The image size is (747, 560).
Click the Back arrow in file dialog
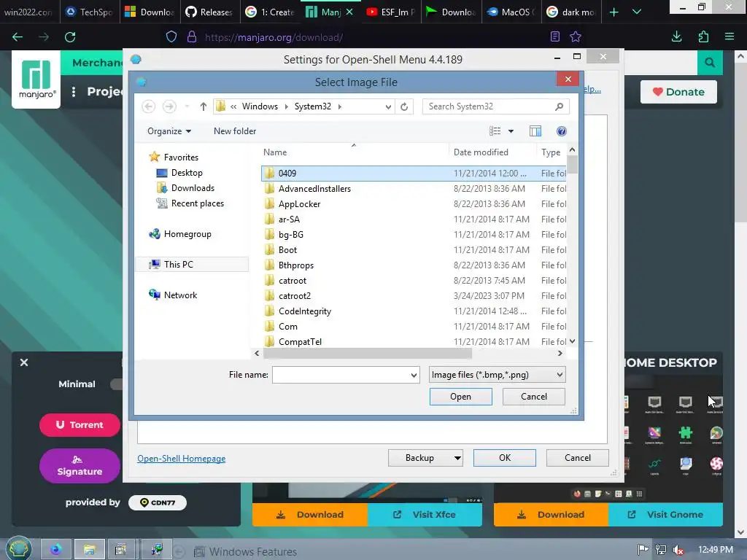pyautogui.click(x=149, y=106)
